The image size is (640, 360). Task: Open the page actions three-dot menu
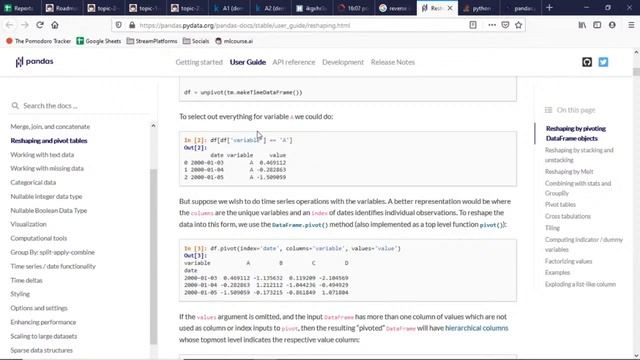pos(492,25)
